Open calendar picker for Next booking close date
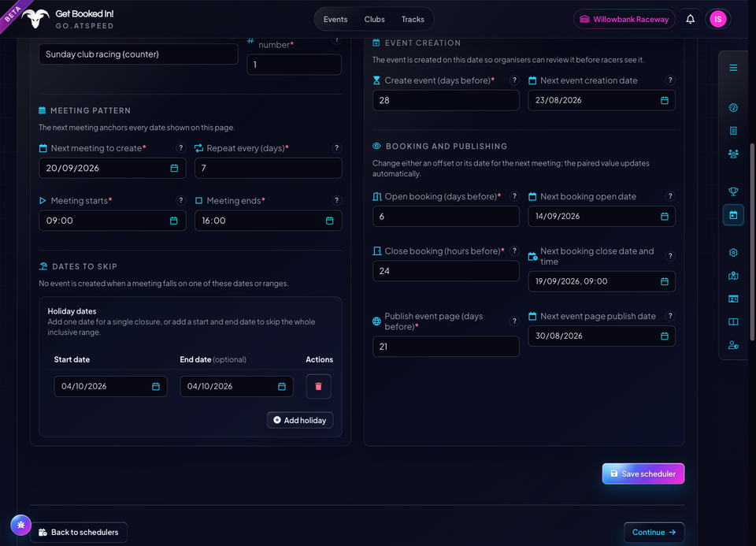This screenshot has width=756, height=546. tap(665, 281)
